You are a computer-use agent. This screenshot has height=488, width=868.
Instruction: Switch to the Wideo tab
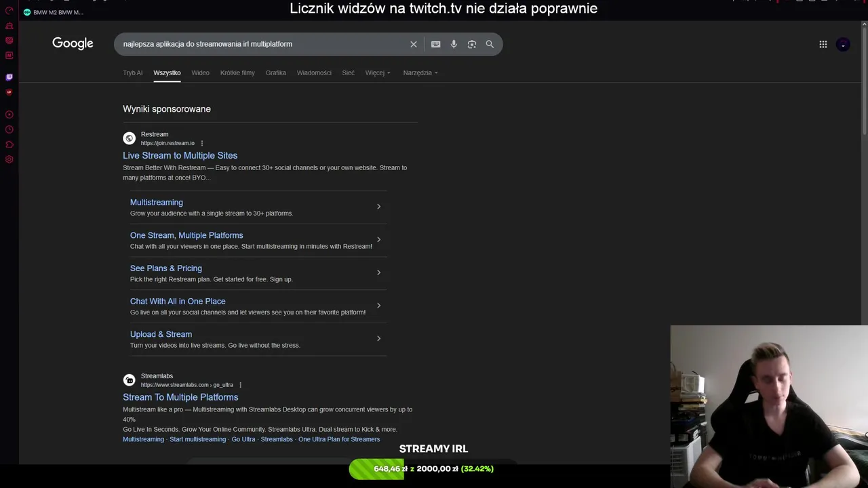pos(200,73)
